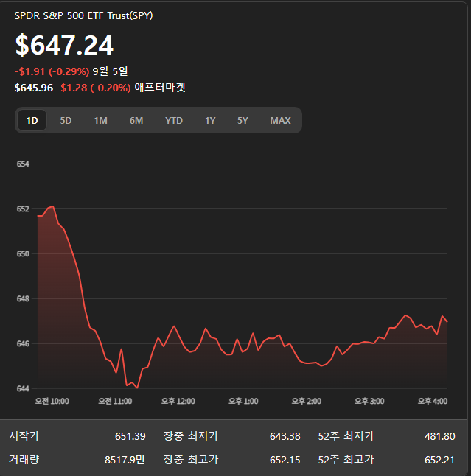This screenshot has height=476, width=471.
Task: Click the 52주 최저가 label
Action: click(x=346, y=436)
